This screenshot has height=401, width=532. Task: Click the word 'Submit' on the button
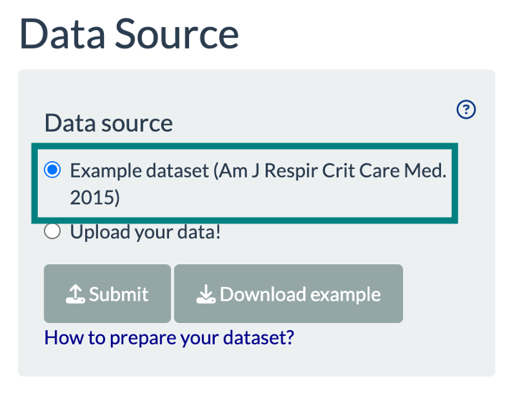click(x=119, y=294)
